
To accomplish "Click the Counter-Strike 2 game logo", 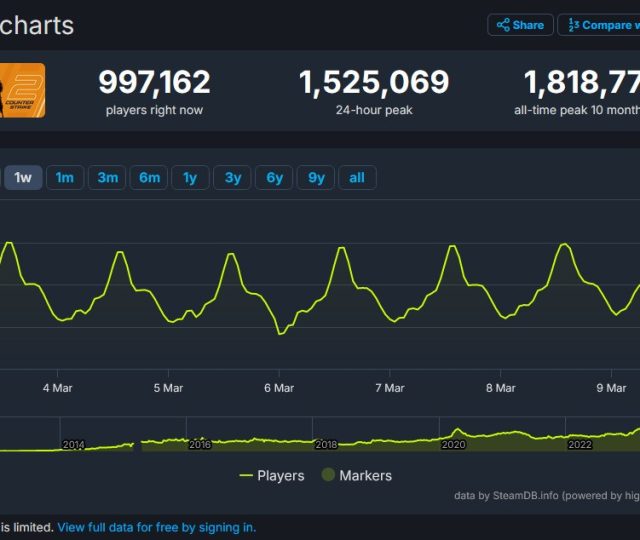I will point(22,91).
